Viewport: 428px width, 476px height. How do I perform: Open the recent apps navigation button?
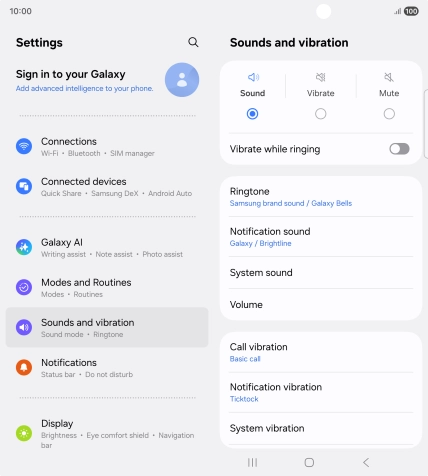[x=252, y=462]
